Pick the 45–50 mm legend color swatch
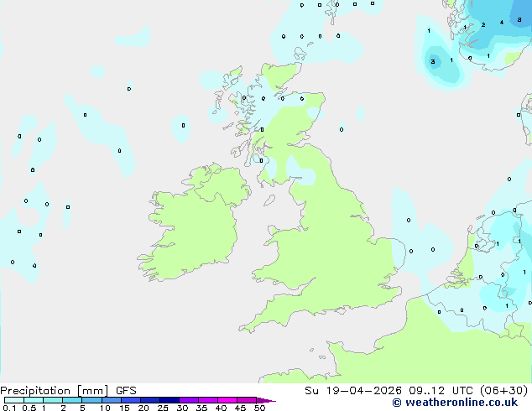This screenshot has height=411, width=532. click(247, 400)
